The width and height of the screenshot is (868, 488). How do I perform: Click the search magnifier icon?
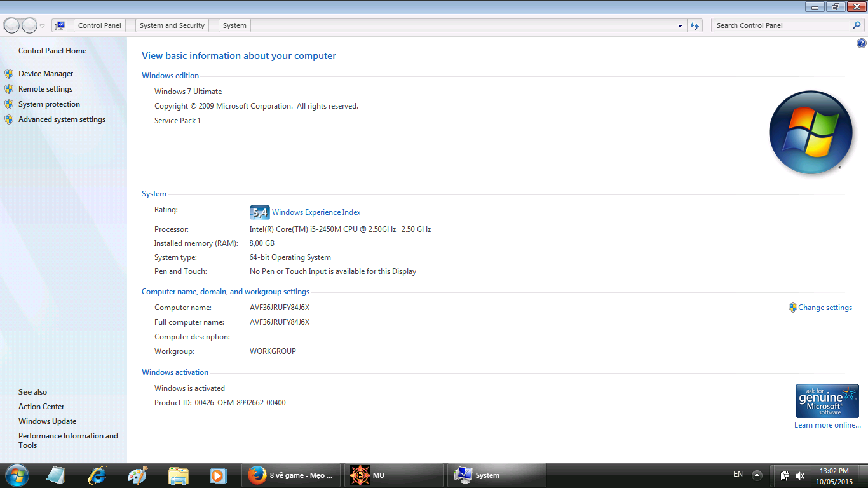click(858, 25)
